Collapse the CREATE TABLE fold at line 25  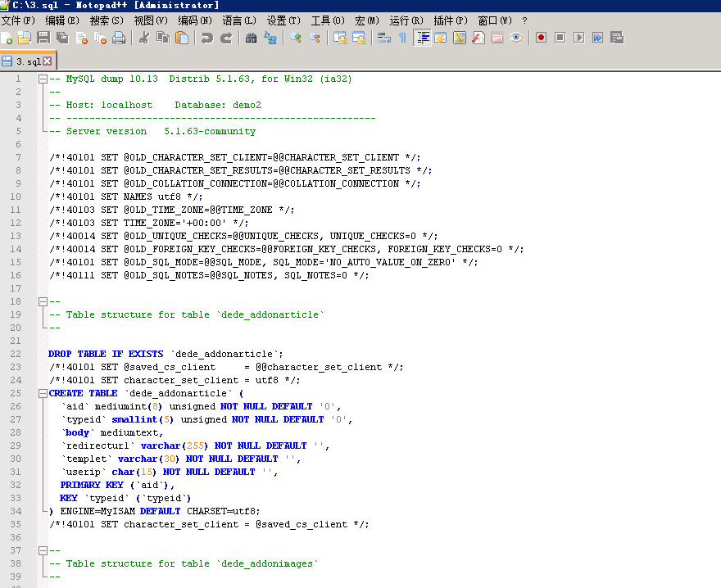pyautogui.click(x=43, y=394)
